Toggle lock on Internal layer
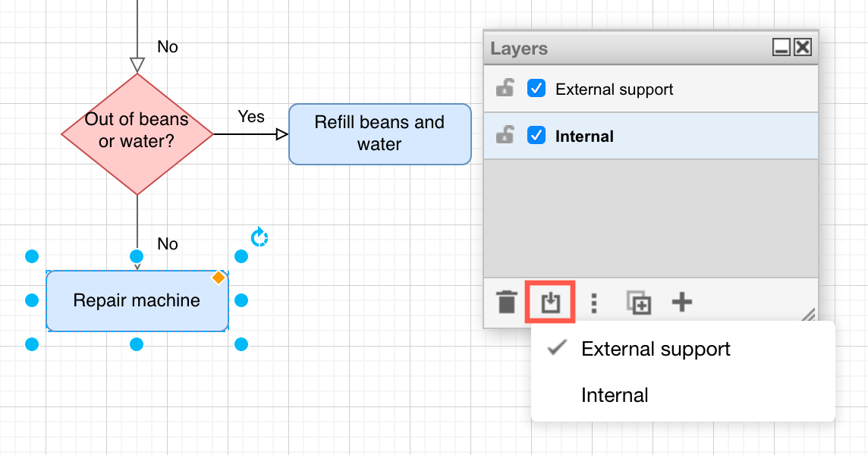The image size is (868, 455). tap(505, 134)
